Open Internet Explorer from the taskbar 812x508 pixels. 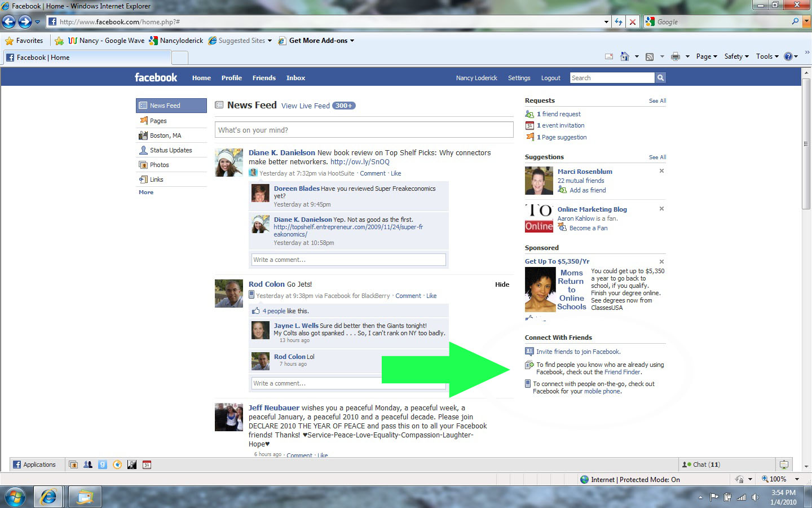(48, 497)
